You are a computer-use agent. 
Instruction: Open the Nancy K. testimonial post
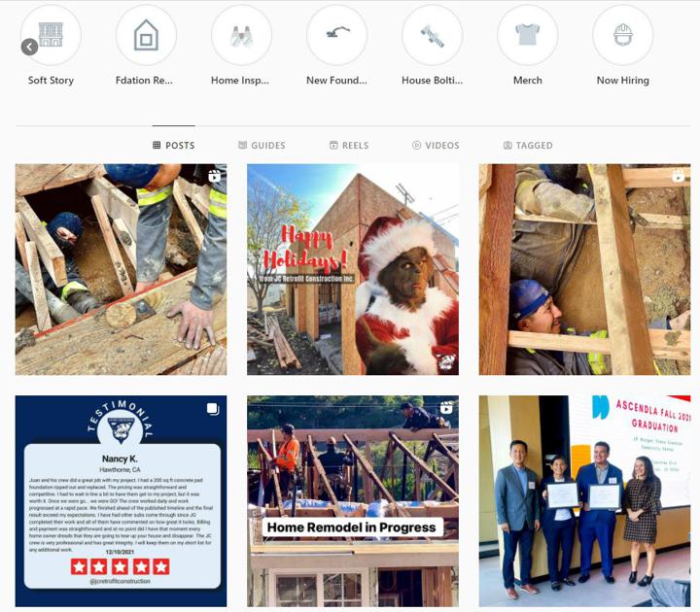click(x=121, y=501)
